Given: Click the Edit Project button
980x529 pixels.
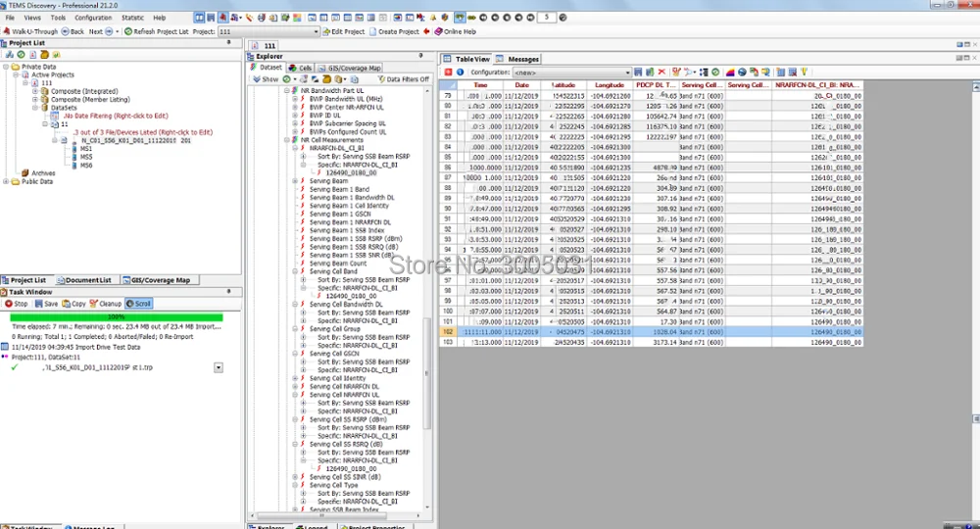Looking at the screenshot, I should (x=343, y=31).
